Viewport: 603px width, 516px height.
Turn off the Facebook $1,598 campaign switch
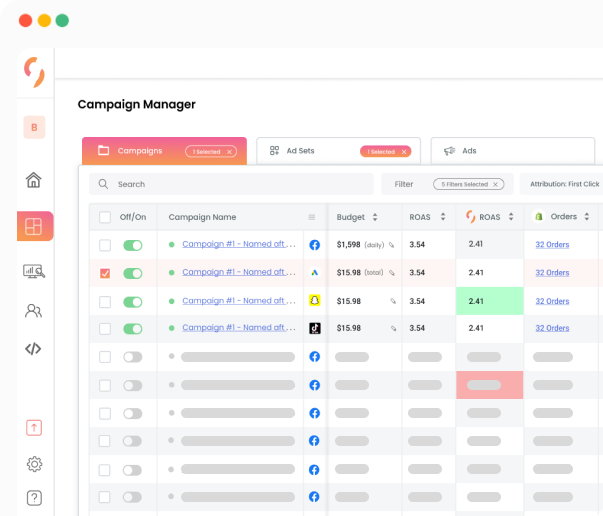133,245
